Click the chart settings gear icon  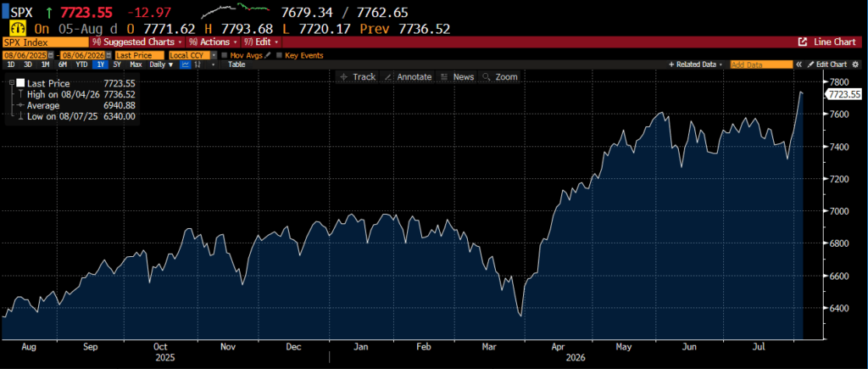coord(856,64)
